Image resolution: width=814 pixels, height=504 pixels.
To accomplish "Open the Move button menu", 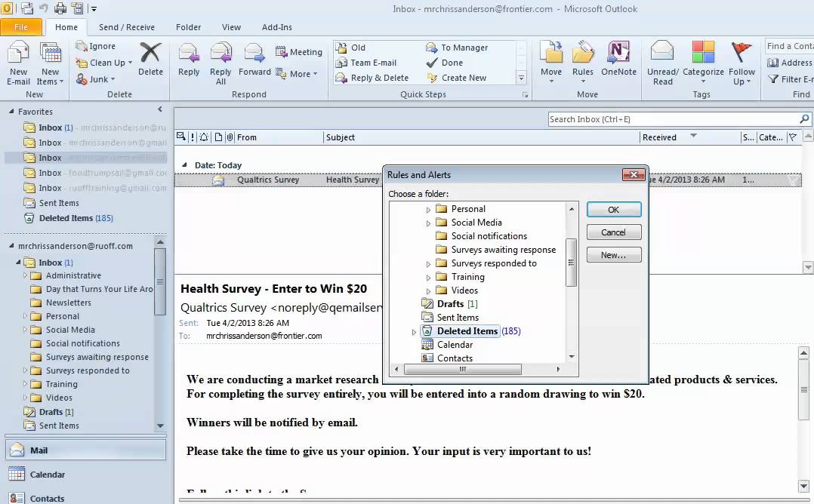I will (550, 63).
